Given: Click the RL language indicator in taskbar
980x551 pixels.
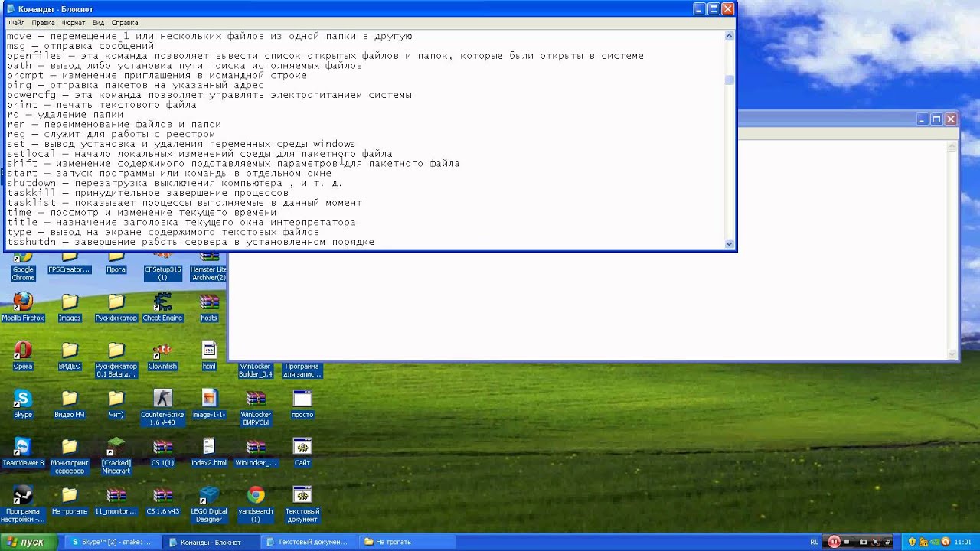Looking at the screenshot, I should coord(814,542).
